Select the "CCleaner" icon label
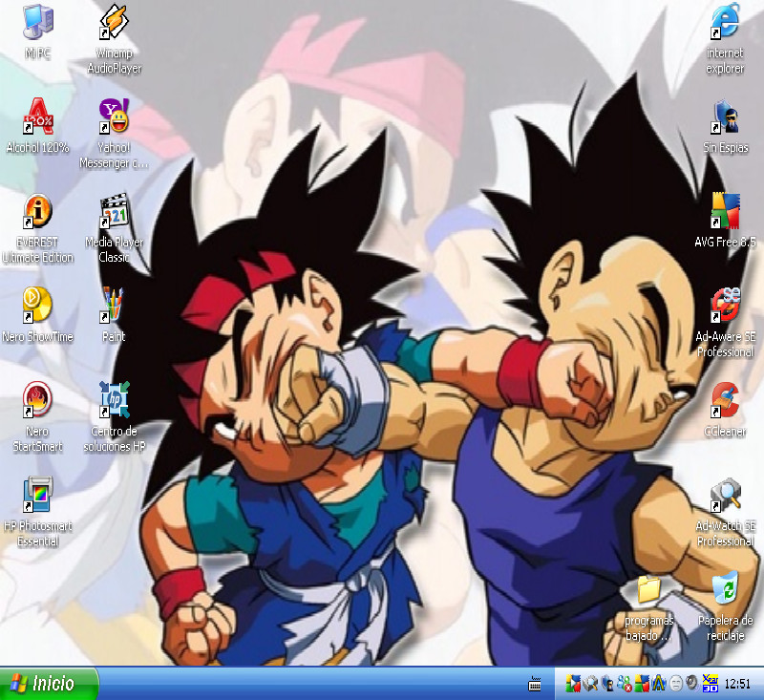The height and width of the screenshot is (700, 764). point(725,431)
